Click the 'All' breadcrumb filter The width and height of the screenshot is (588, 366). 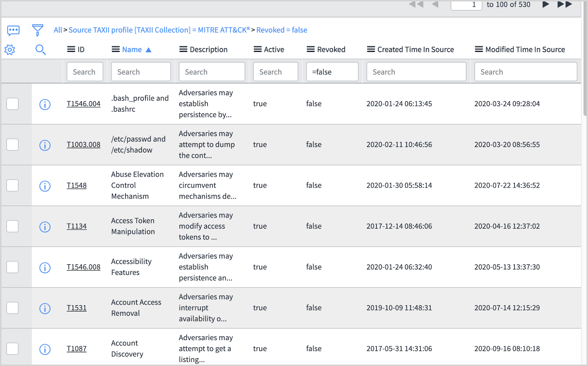[x=58, y=30]
